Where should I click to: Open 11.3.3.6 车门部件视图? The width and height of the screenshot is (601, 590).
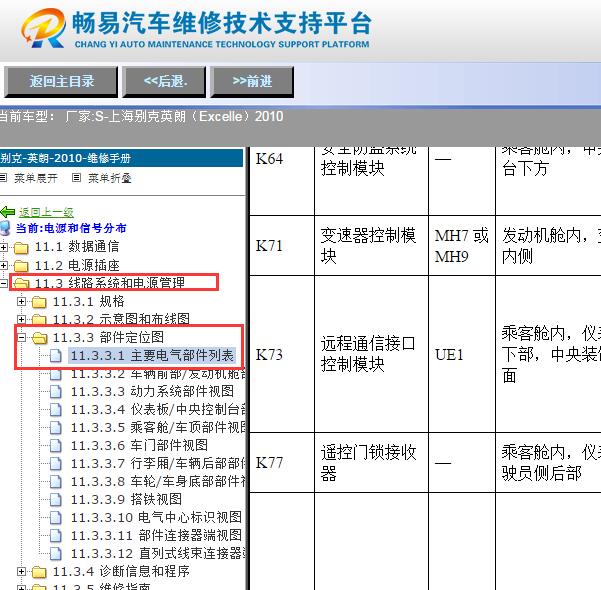click(x=139, y=445)
